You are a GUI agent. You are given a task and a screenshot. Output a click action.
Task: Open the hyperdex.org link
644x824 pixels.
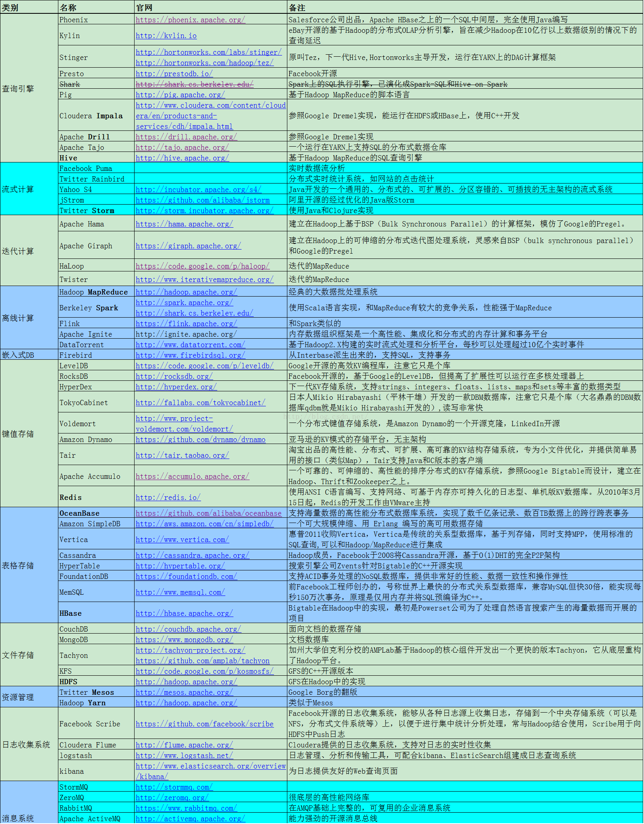(176, 386)
